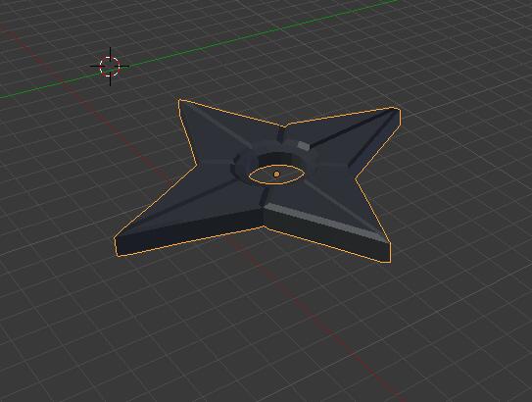The height and width of the screenshot is (402, 532).
Task: Click the tip of the upper-left blade
Action: 180,100
